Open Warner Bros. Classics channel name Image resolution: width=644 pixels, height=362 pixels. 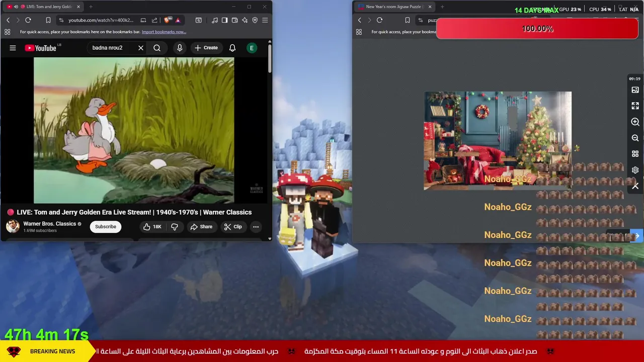point(49,224)
